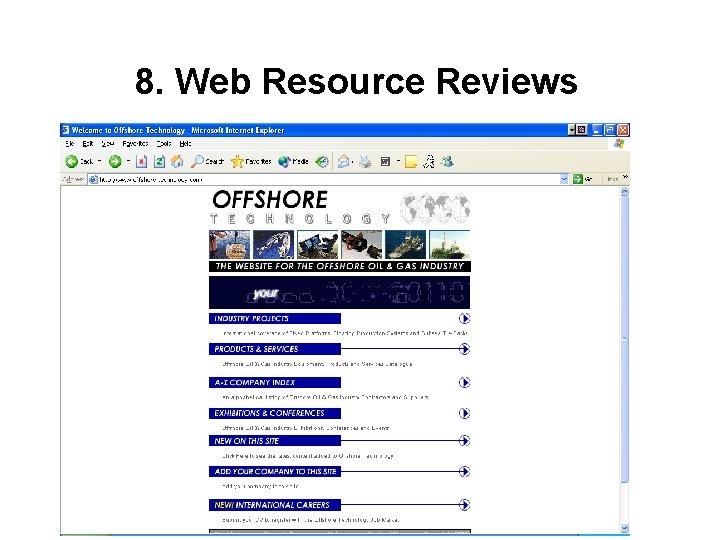Screen dimensions: 720x540
Task: Open the A-Z Company Index link
Action: pos(275,382)
